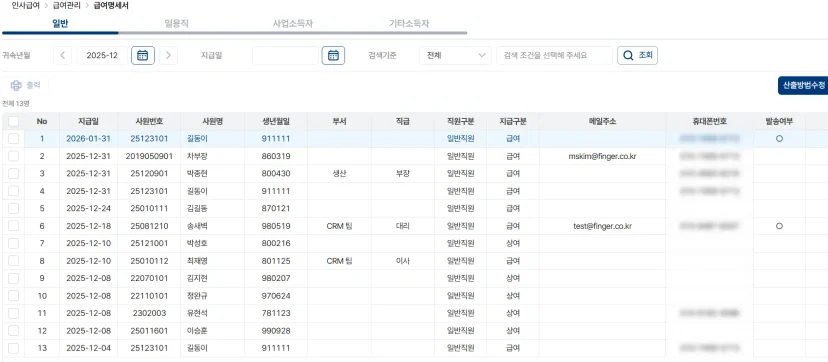Check the checkbox for row 7 박성호

13,243
